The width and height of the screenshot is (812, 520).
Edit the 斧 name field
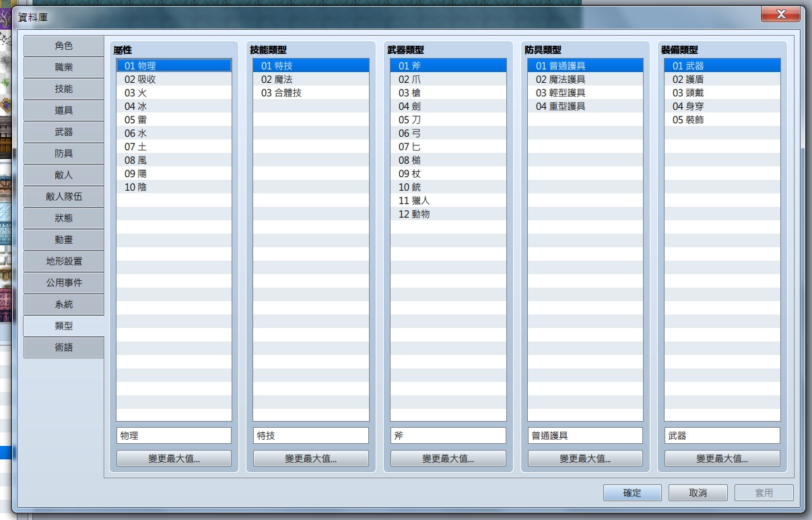[448, 436]
